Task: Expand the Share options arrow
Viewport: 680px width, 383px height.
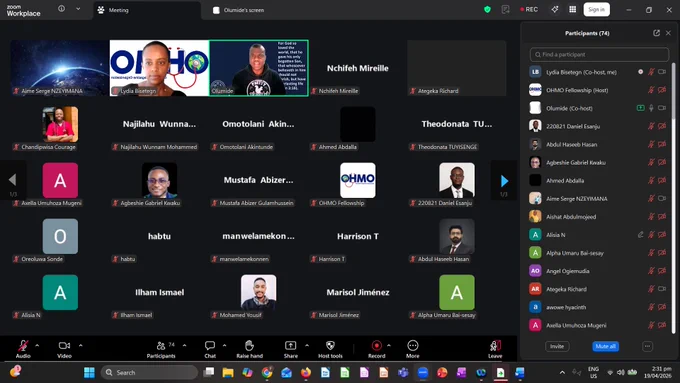Action: [x=307, y=345]
